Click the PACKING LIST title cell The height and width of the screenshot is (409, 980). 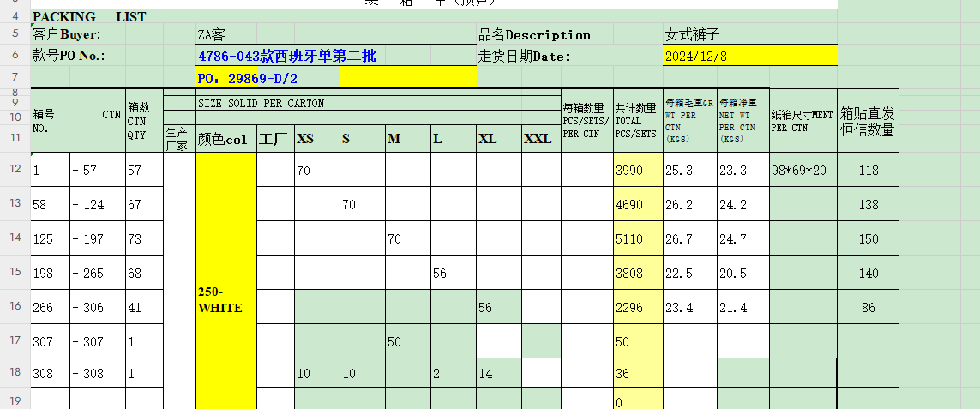89,17
